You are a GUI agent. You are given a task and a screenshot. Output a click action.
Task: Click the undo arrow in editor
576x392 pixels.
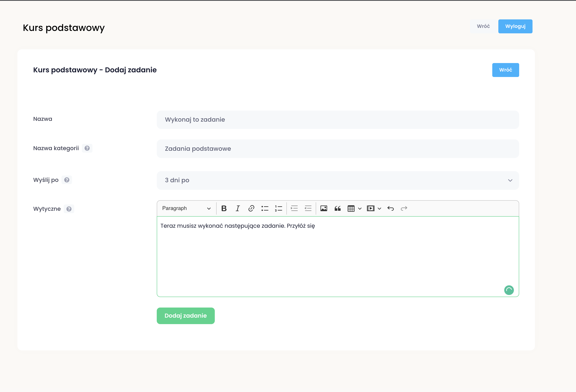pyautogui.click(x=390, y=209)
